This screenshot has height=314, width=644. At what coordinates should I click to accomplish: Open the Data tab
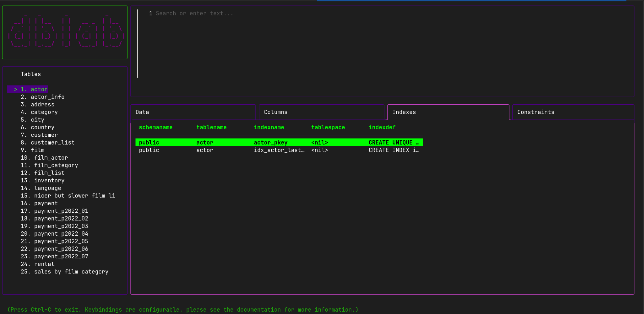(x=193, y=112)
